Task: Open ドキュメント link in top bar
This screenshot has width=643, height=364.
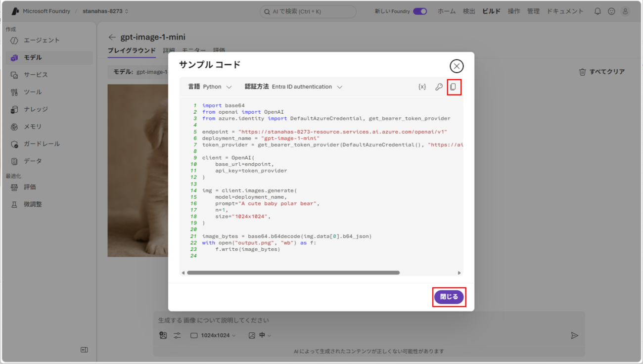Action: pos(565,11)
